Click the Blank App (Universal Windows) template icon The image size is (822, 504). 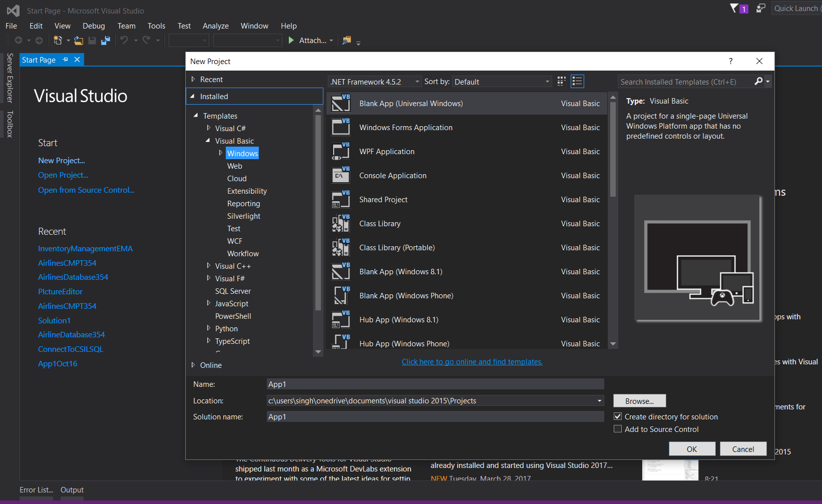341,103
